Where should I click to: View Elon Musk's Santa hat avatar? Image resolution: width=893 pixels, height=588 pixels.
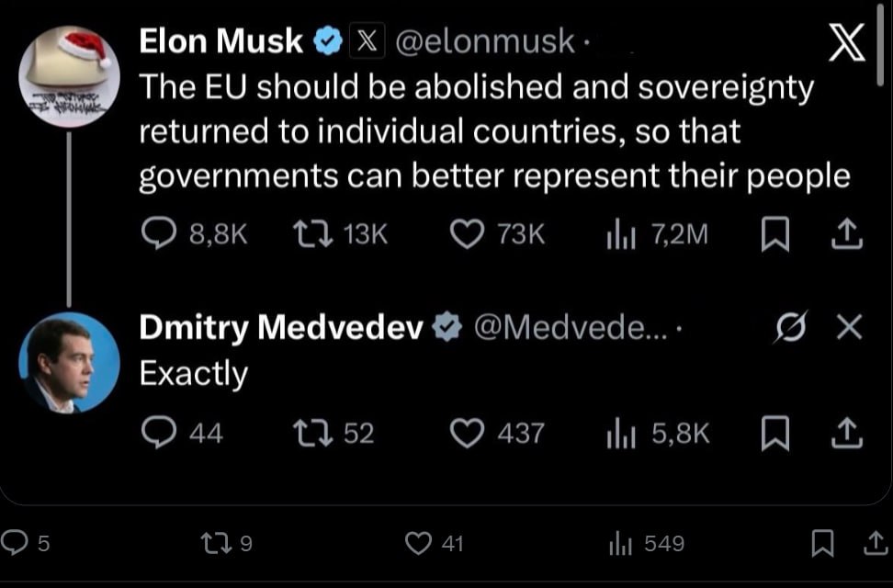pos(69,76)
